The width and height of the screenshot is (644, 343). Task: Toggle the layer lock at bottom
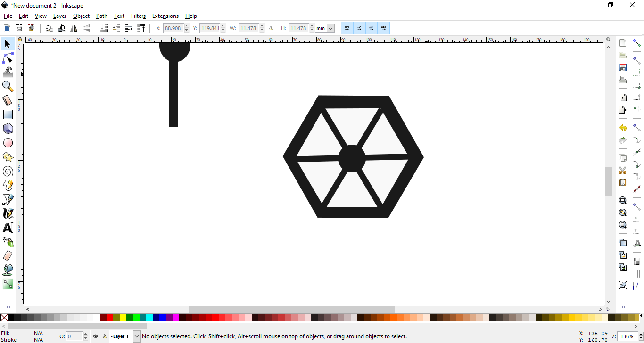104,336
